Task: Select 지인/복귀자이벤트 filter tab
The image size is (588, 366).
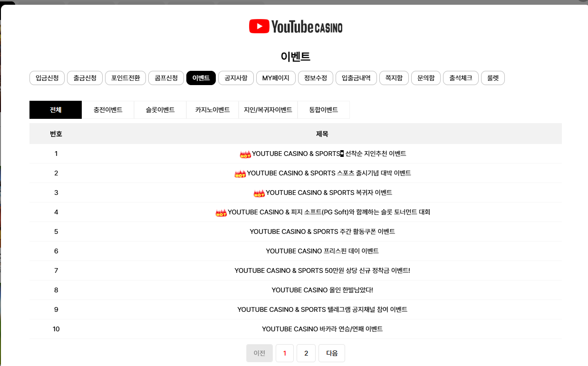Action: [x=268, y=110]
